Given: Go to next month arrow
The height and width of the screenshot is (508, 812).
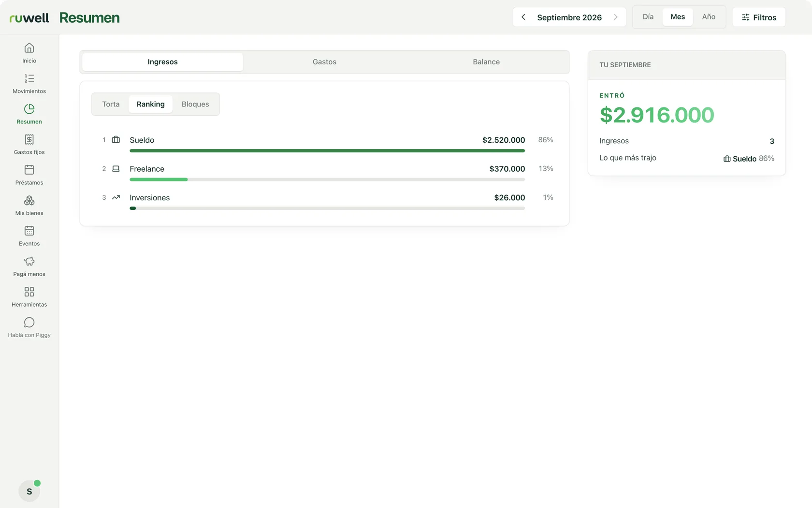Looking at the screenshot, I should pos(615,17).
